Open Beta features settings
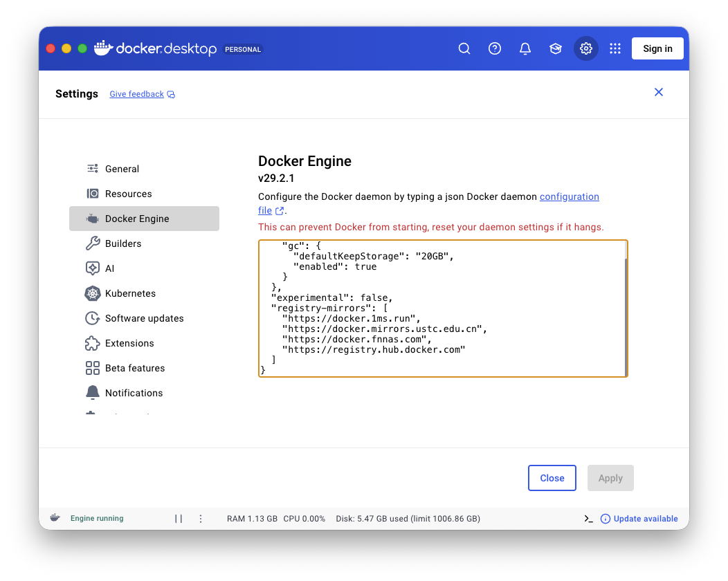Image resolution: width=728 pixels, height=581 pixels. (135, 368)
